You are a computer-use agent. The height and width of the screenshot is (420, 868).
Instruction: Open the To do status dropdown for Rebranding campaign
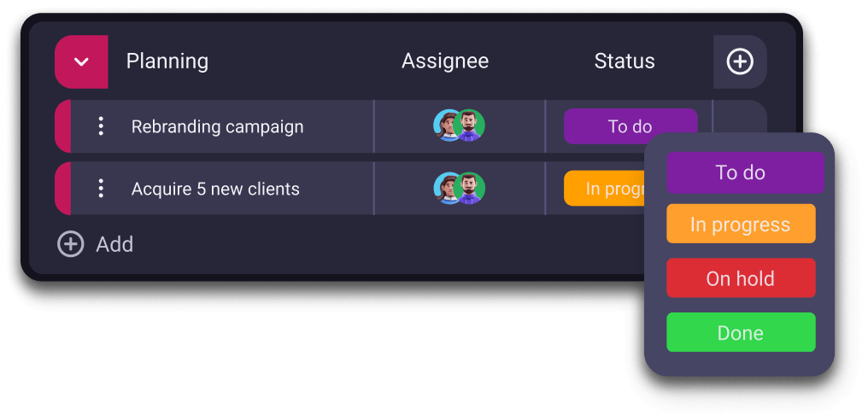630,126
